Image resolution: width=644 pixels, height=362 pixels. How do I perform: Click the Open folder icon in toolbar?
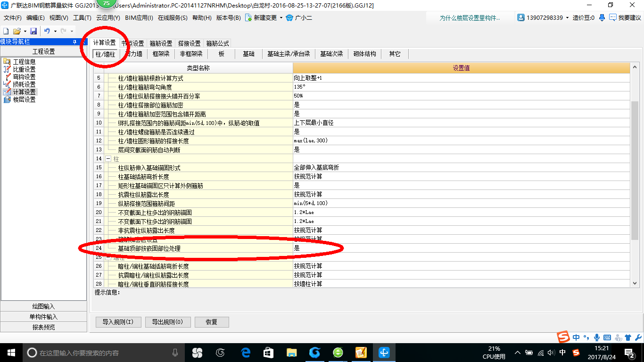coord(17,31)
